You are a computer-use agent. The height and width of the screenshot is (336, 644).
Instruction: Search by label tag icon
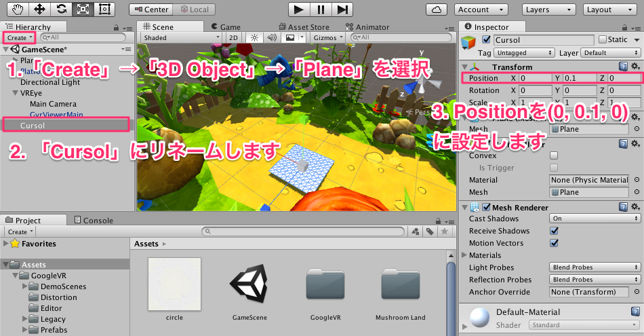430,231
